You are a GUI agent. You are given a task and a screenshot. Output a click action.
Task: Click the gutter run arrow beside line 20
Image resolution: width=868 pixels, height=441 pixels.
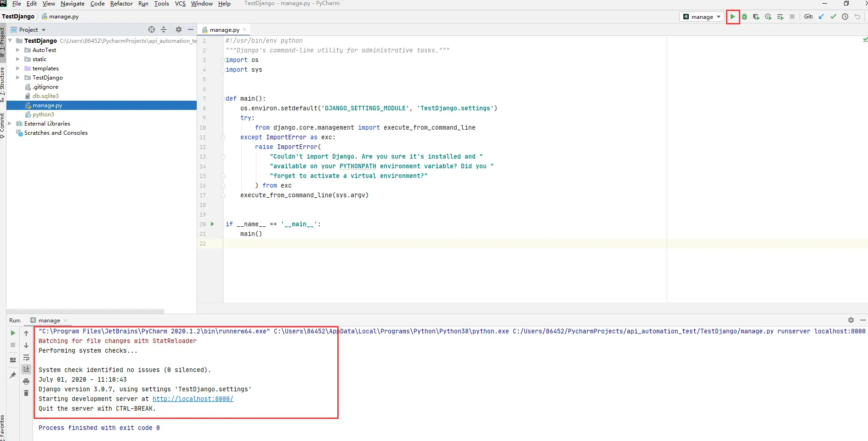212,224
